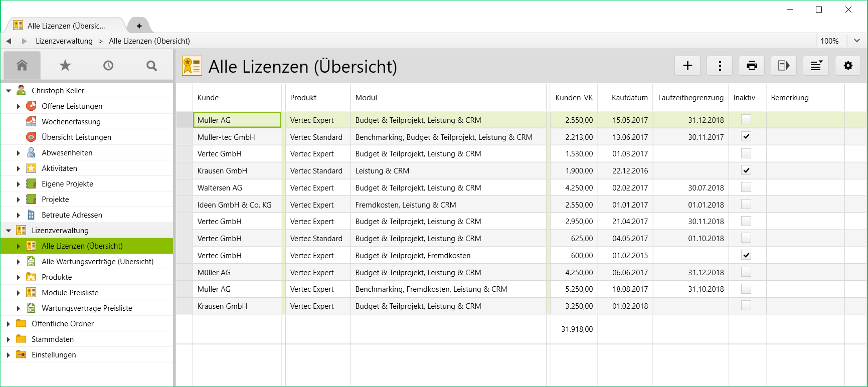This screenshot has width=868, height=387.
Task: Open the list layout options icon
Action: pyautogui.click(x=816, y=66)
